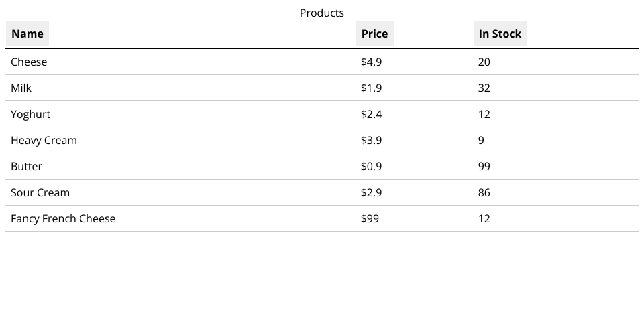644x335 pixels.
Task: Select the $3.9 Heavy Cream price
Action: tap(372, 140)
